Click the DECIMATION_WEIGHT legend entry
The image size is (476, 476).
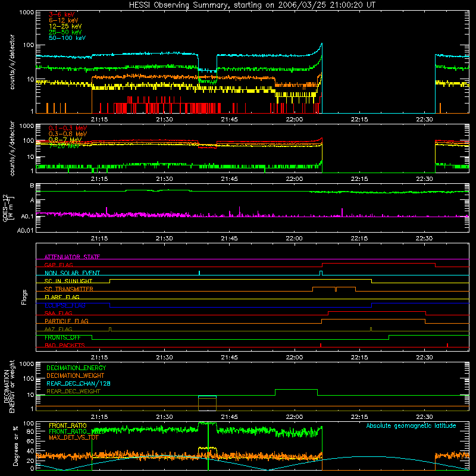pyautogui.click(x=76, y=375)
